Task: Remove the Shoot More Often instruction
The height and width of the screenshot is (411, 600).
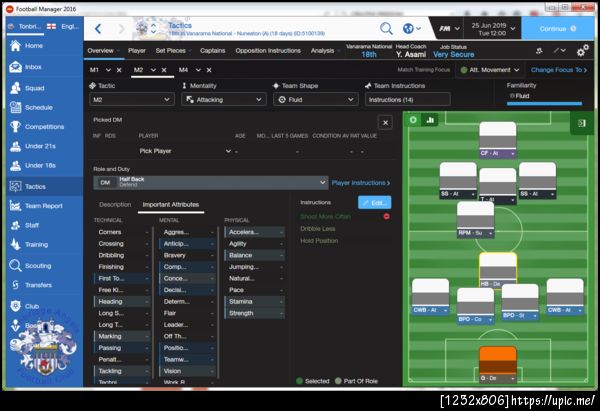Action: pyautogui.click(x=386, y=217)
